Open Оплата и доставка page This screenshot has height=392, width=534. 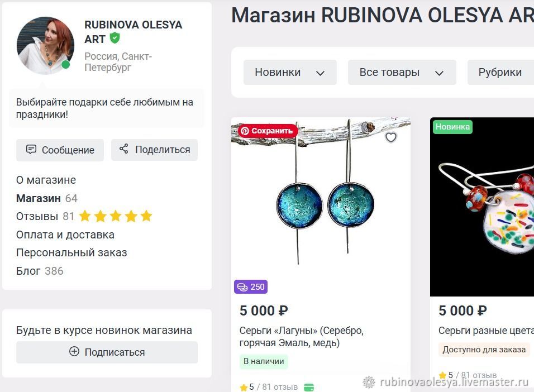tap(65, 235)
